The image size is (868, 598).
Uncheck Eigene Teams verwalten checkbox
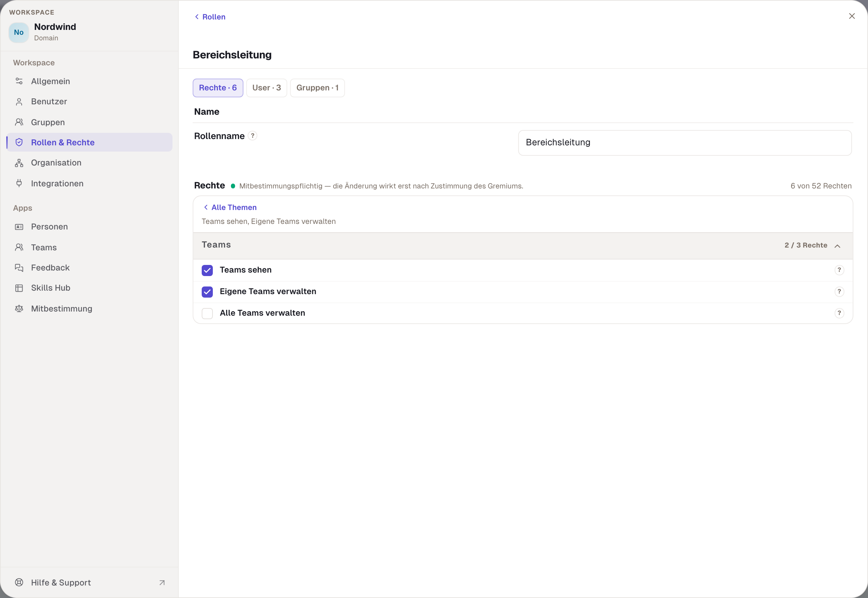pos(207,292)
